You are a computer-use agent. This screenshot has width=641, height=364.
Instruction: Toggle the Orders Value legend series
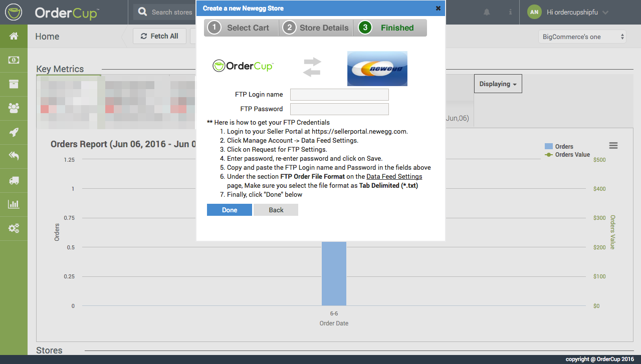[567, 155]
